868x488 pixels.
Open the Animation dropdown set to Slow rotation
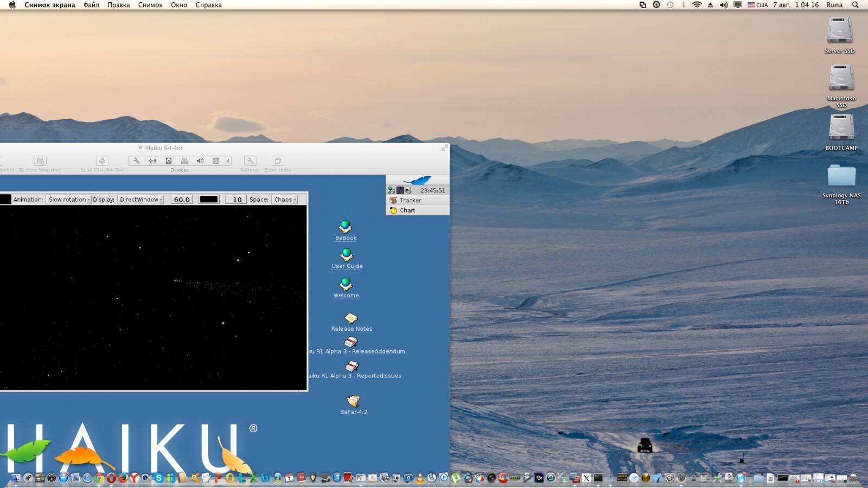click(68, 200)
